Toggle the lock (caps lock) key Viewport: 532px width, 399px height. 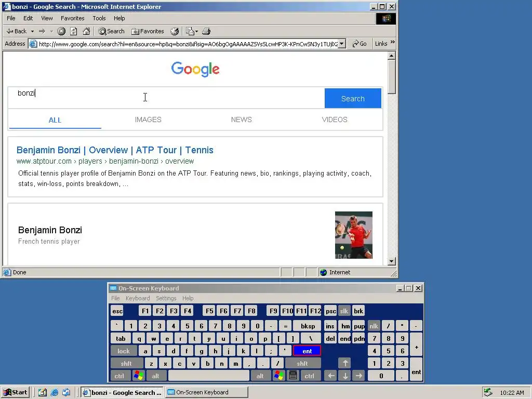point(124,351)
